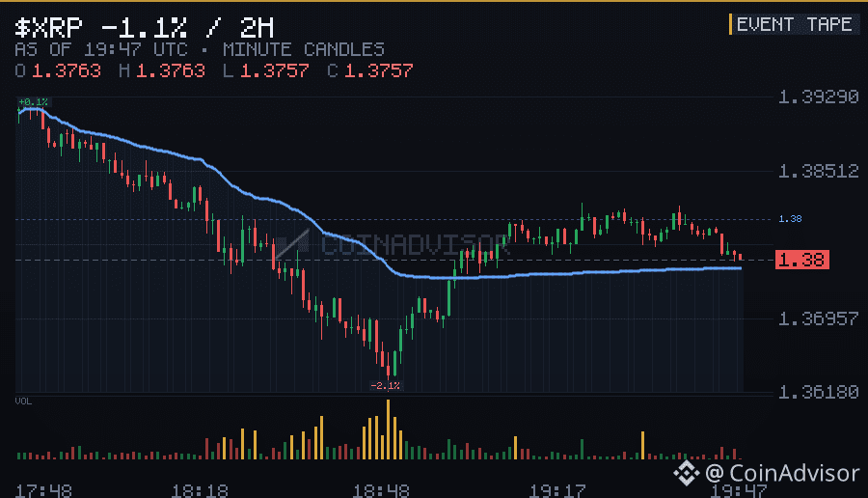This screenshot has height=498, width=868.
Task: Click the AS OF 19:47 UTC text
Action: click(x=101, y=50)
